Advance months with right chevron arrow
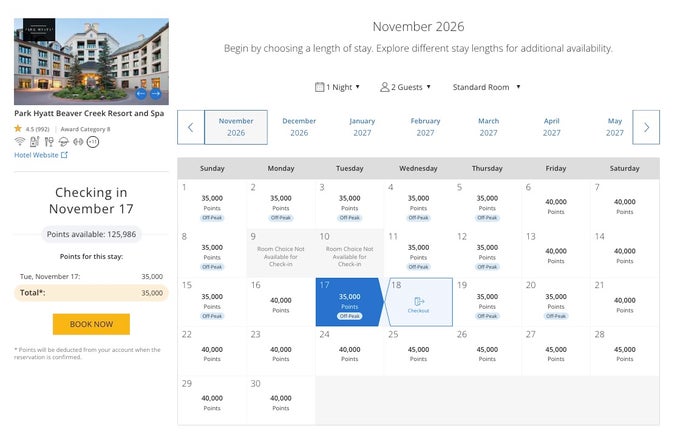Viewport: 700px width, 437px height. point(646,127)
